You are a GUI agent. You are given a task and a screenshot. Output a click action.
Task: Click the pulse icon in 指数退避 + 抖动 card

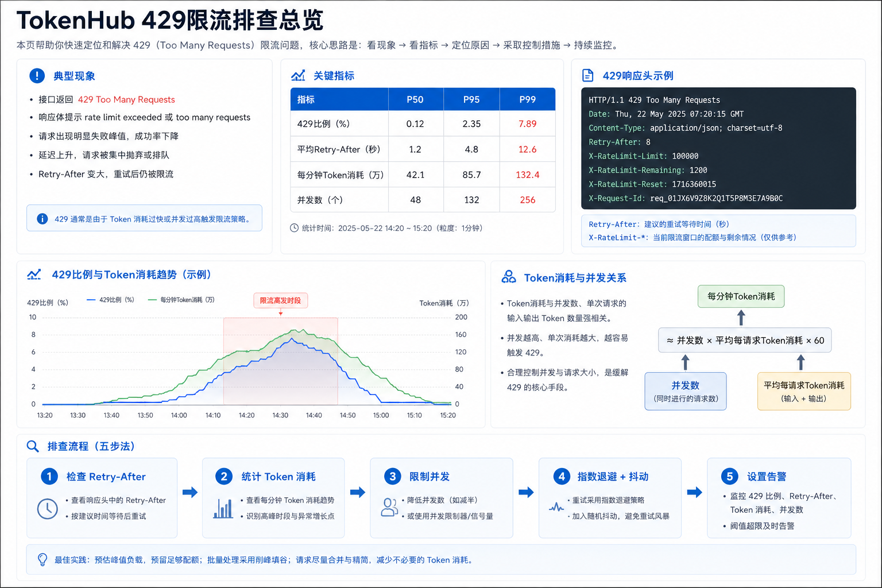(556, 507)
